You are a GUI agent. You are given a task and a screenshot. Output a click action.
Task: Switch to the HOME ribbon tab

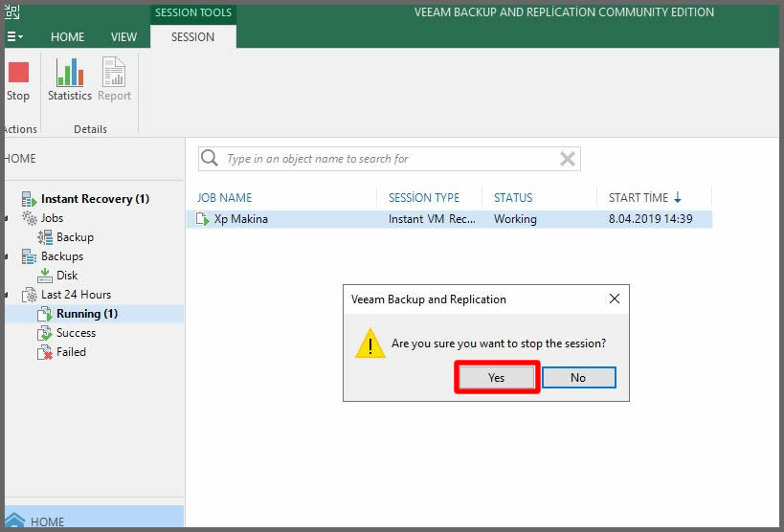click(68, 37)
